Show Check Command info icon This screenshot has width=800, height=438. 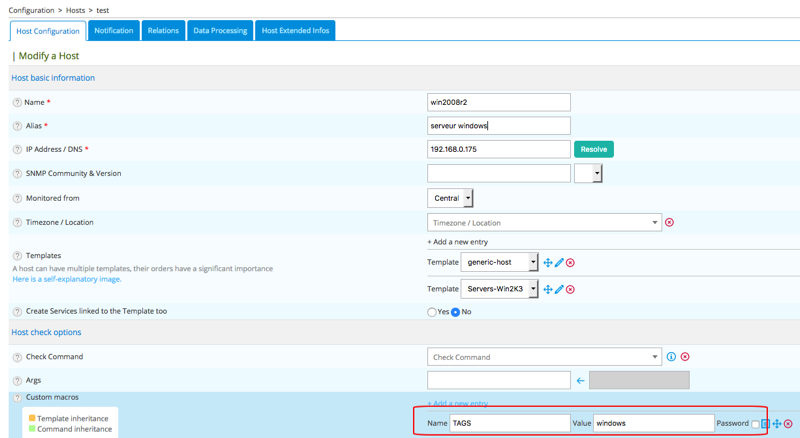click(671, 357)
